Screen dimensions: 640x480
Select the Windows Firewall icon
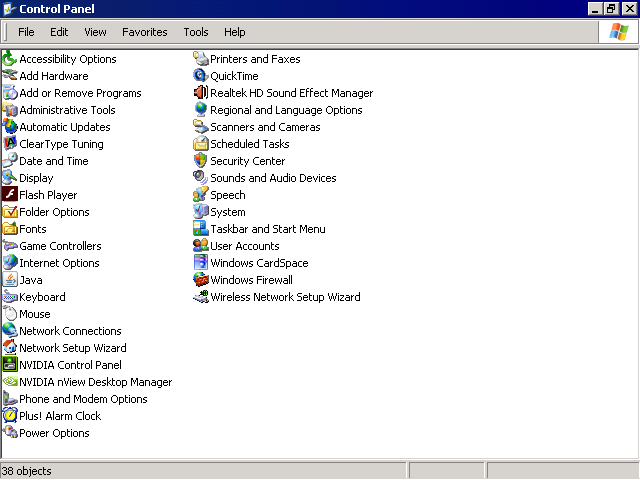(x=200, y=280)
